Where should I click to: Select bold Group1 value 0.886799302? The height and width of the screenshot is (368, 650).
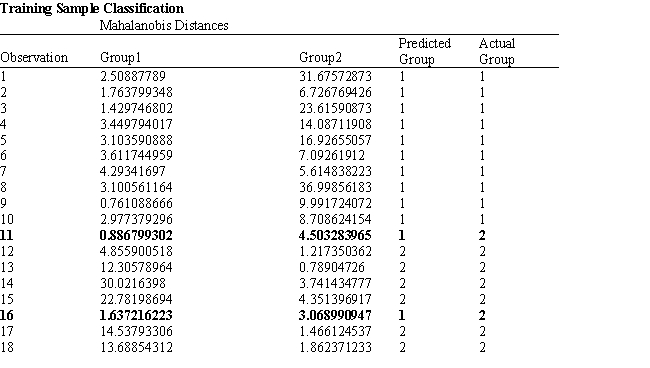[136, 235]
